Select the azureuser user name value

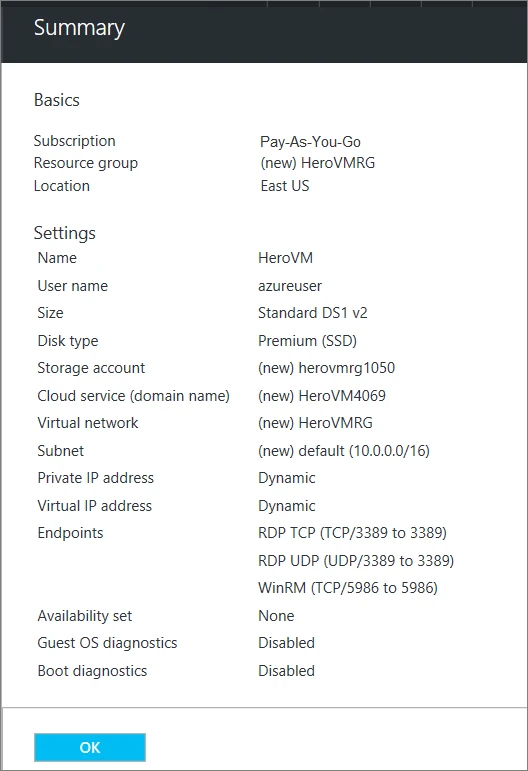(290, 286)
